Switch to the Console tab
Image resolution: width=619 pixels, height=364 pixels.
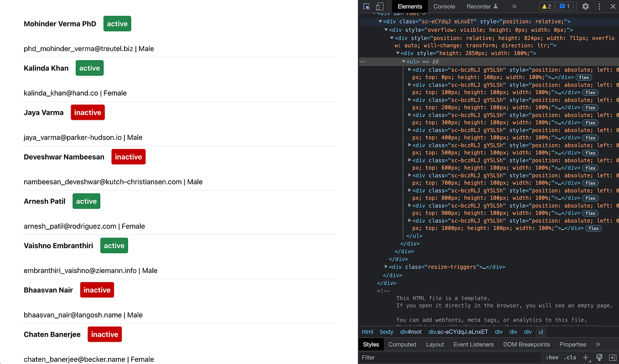click(444, 6)
